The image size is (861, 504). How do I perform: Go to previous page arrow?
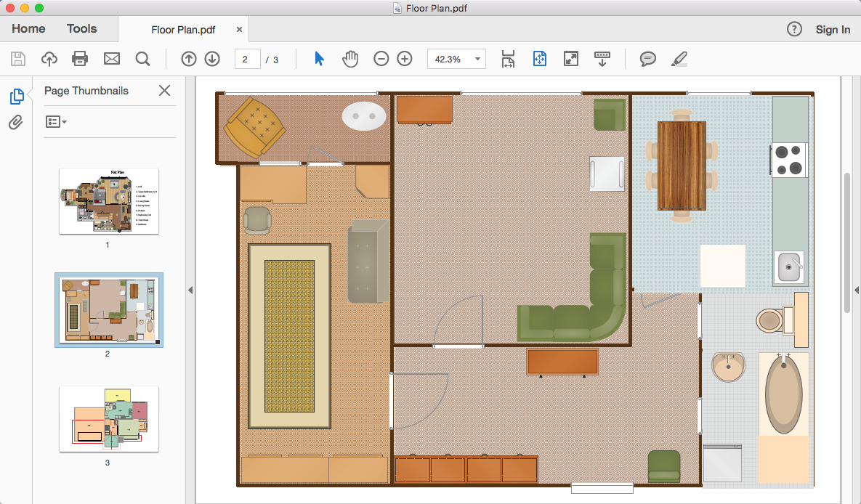click(189, 59)
